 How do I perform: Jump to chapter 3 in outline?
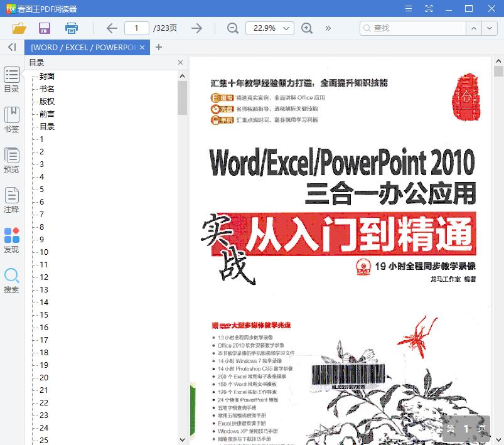pyautogui.click(x=42, y=164)
